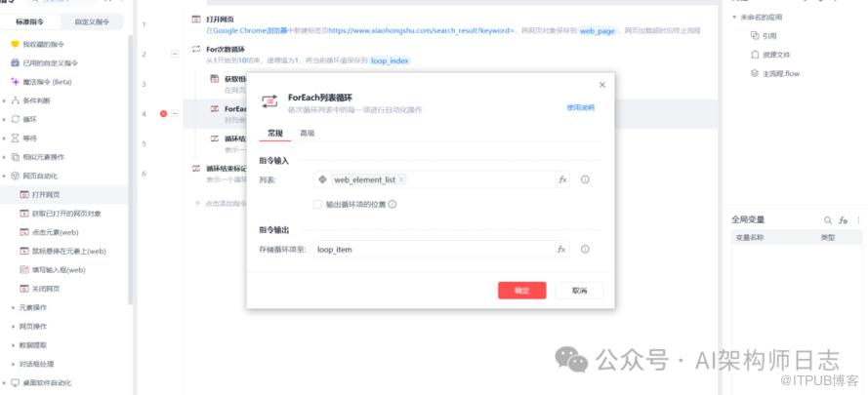Viewport: 868px width, 395px height.
Task: Click the heart icon of 我收藏的指令
Action: tap(15, 44)
